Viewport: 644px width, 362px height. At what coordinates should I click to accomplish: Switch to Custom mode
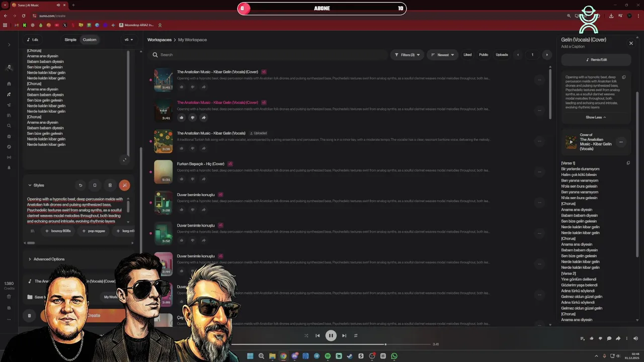pos(90,40)
